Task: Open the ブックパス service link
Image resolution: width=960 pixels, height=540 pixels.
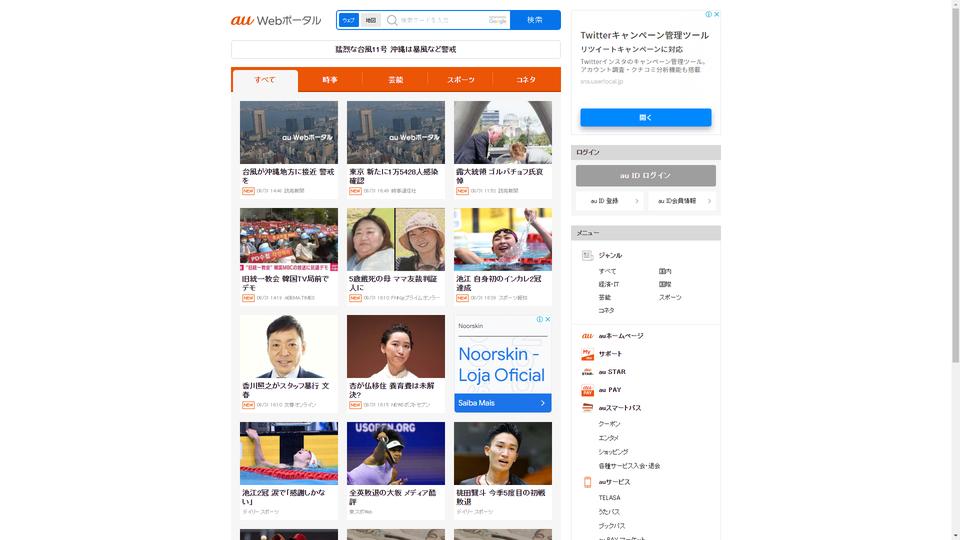Action: 612,526
